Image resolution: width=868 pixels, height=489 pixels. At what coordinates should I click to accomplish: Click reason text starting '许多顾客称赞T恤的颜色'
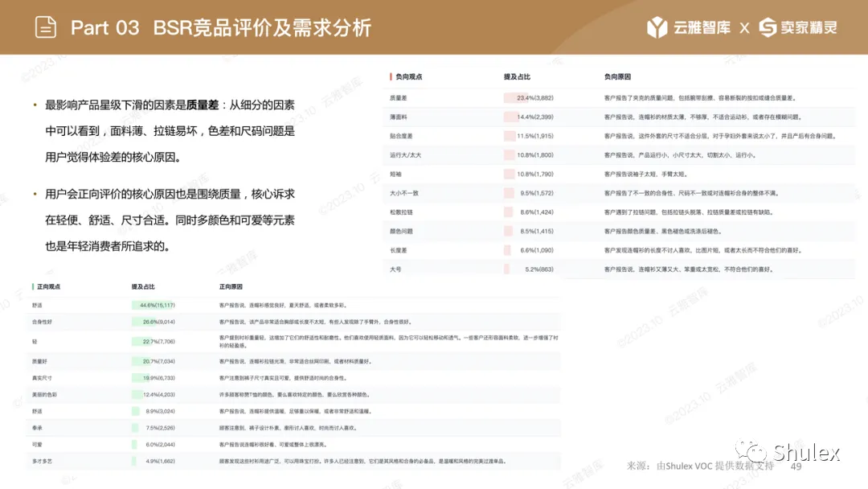coord(294,395)
